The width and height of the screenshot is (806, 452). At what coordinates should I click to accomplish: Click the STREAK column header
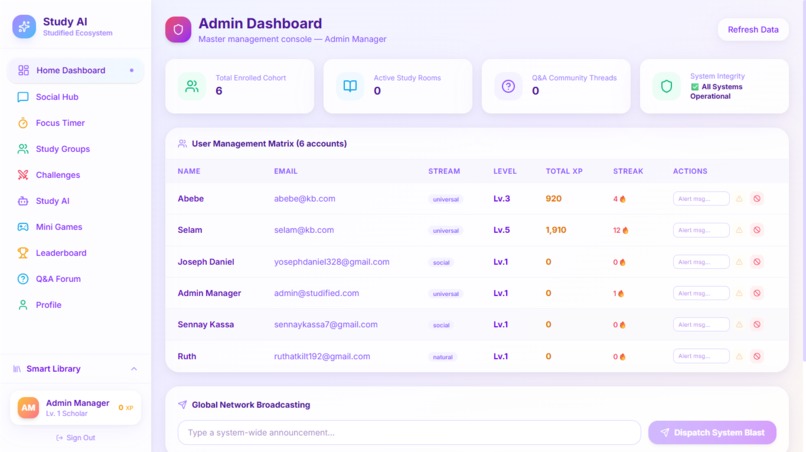click(x=628, y=171)
